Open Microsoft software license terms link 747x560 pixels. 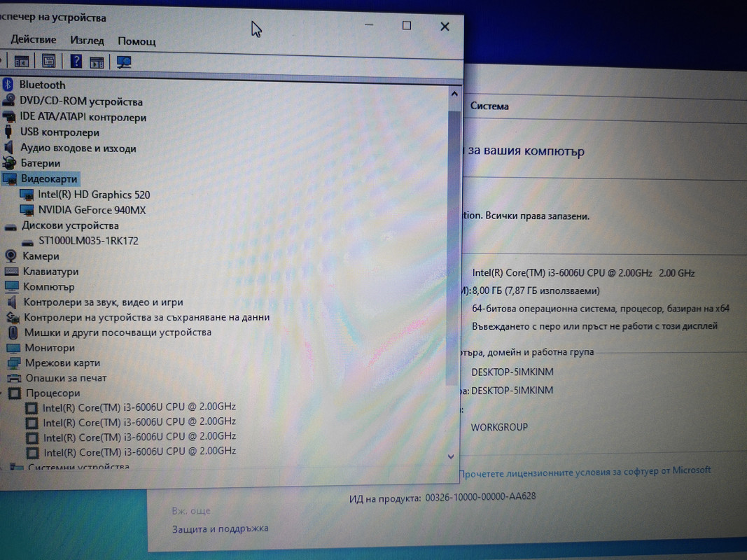tap(585, 472)
